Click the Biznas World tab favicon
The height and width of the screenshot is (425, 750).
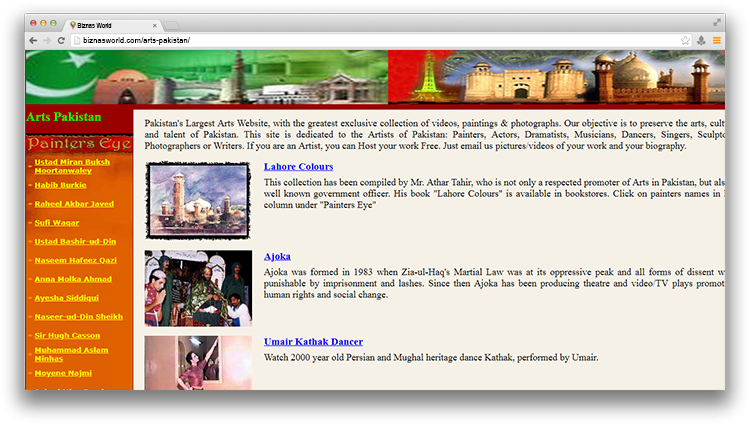point(74,23)
